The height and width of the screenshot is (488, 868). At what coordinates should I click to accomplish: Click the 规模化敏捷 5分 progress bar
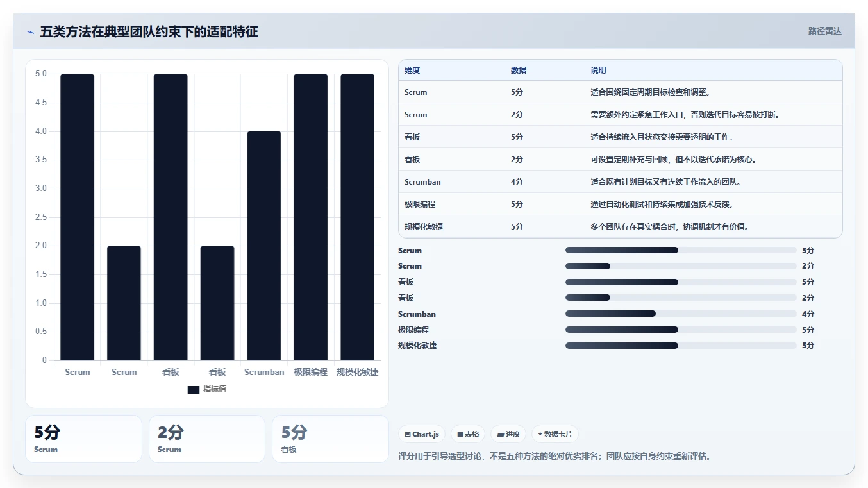(x=681, y=346)
